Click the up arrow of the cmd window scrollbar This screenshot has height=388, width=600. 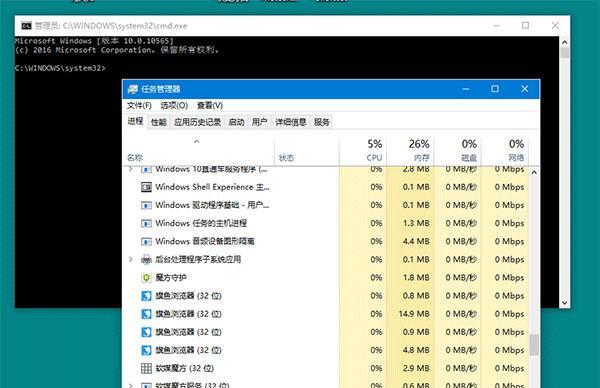pos(564,42)
